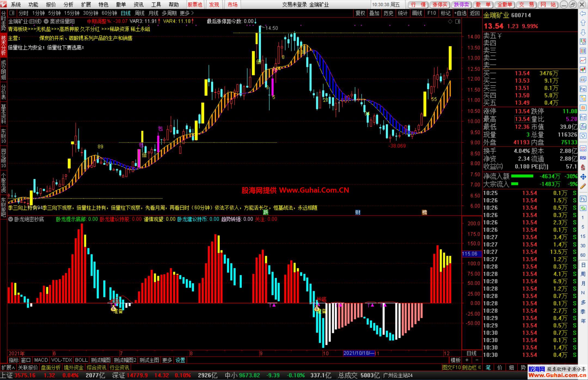Switch period to 60 in right sidebar
This screenshot has height=380, width=588.
pyautogui.click(x=583, y=255)
